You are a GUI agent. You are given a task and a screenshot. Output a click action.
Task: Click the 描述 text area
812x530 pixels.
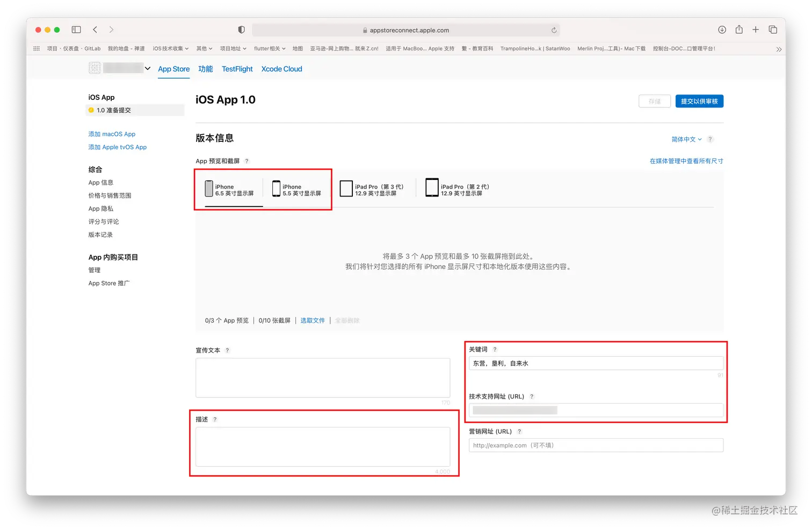[x=323, y=447]
